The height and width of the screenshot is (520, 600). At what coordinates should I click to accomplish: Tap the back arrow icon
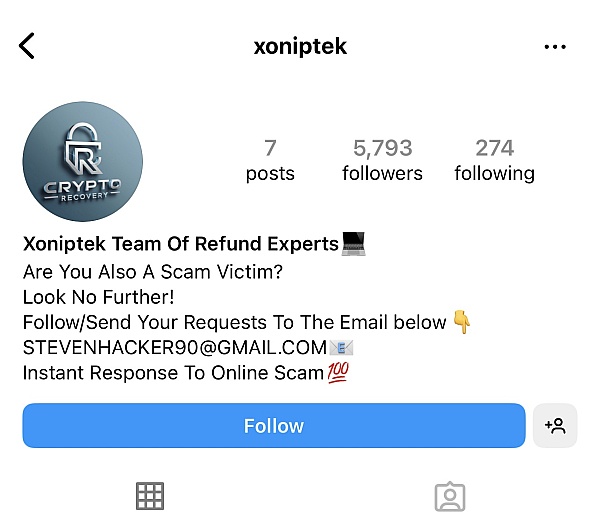tap(27, 46)
